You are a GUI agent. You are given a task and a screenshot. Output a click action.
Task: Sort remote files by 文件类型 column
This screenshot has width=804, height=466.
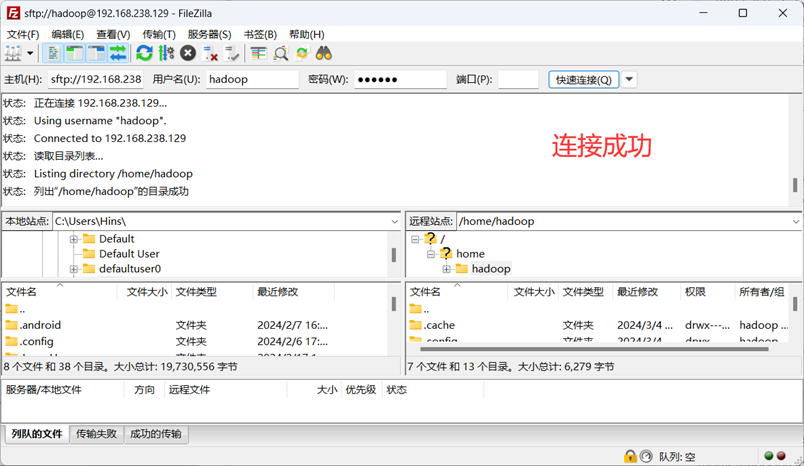585,292
